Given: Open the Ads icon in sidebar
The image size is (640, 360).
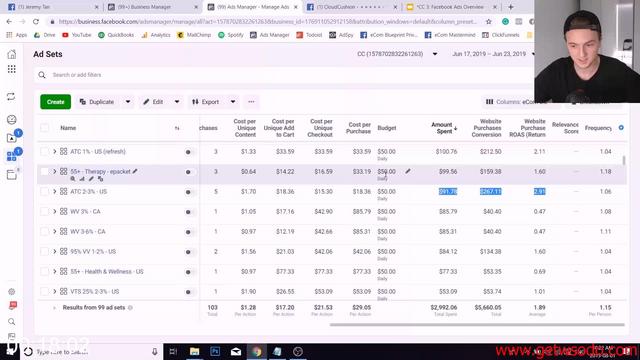Looking at the screenshot, I should click(11, 175).
